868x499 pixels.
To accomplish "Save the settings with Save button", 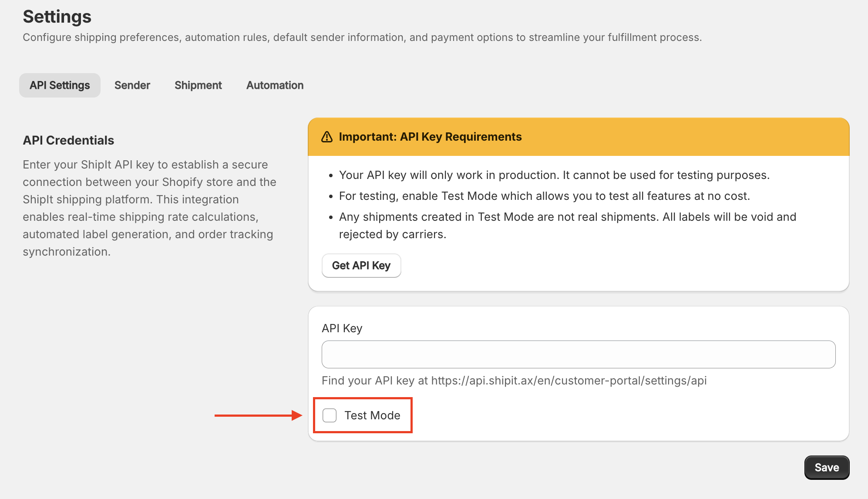I will click(826, 468).
